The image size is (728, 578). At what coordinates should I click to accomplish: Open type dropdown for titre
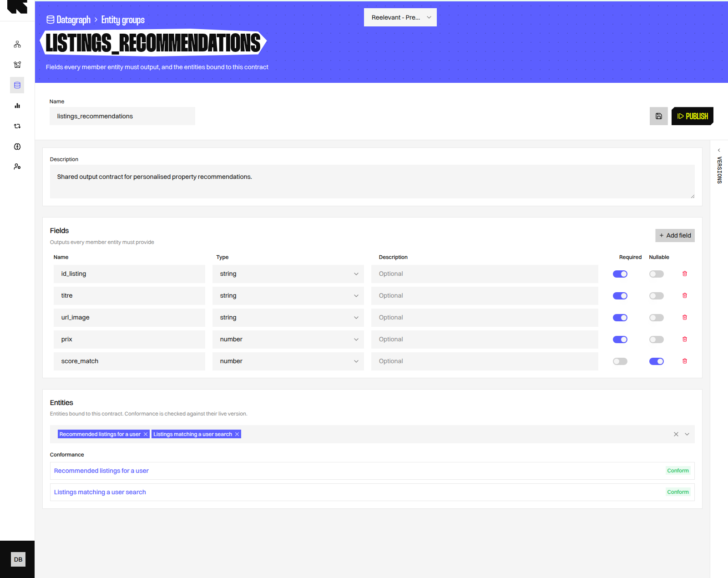[x=288, y=296]
